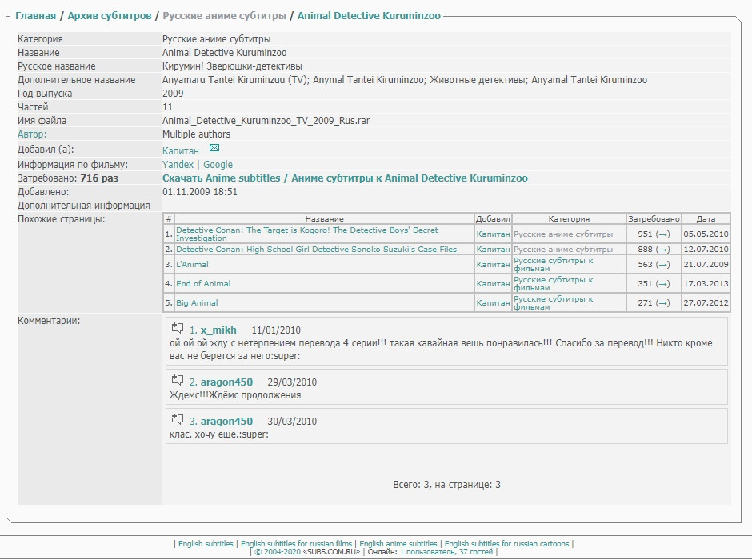Download the Animal Detective Kuruminzoo subtitles
Screen dimensions: 752x560
pyautogui.click(x=345, y=178)
